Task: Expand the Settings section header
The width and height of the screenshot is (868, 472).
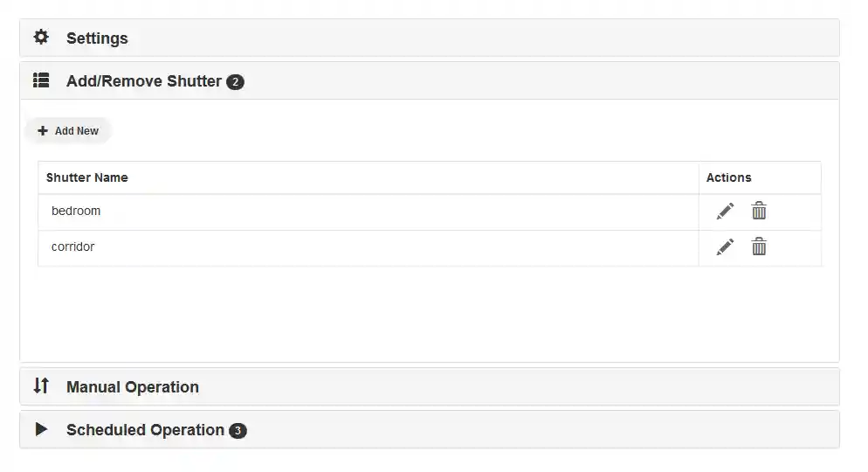Action: click(97, 38)
